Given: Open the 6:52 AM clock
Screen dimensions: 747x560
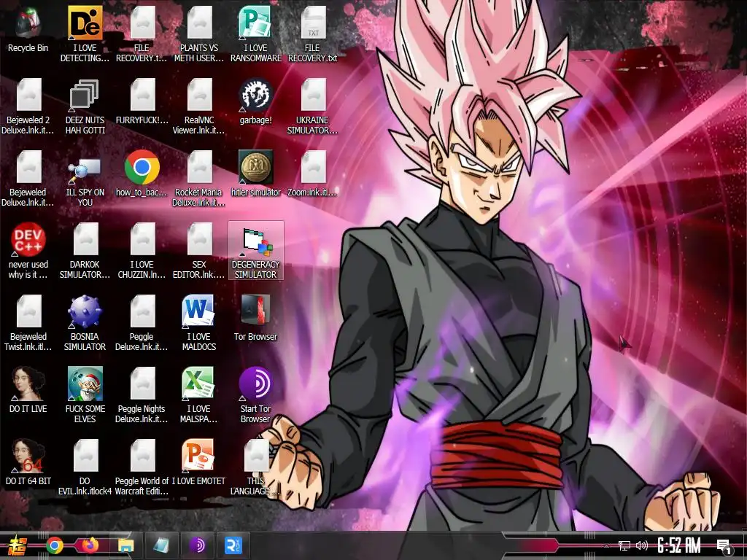Looking at the screenshot, I should (x=678, y=545).
